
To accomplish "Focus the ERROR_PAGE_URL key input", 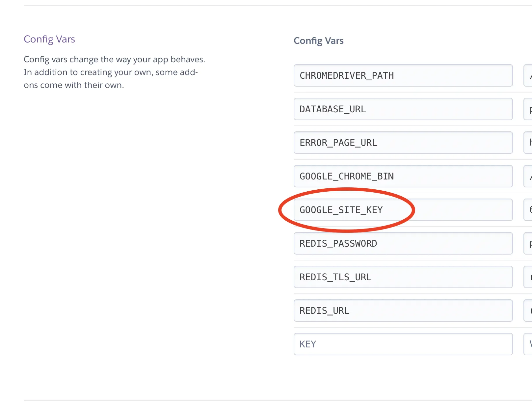I will pyautogui.click(x=403, y=143).
